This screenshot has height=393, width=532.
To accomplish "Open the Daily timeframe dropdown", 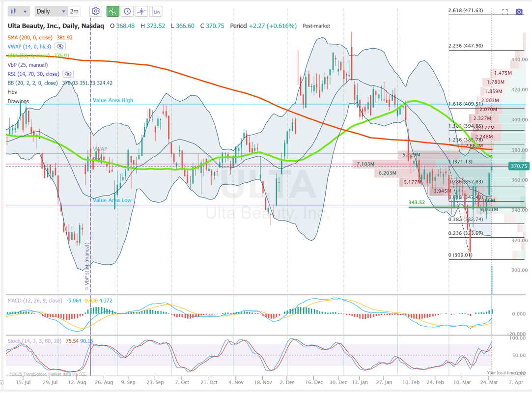I will point(51,11).
